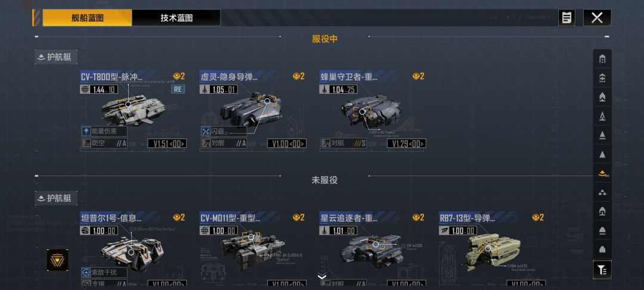Select the three-triangles ship category icon
Viewport: 644px width, 290px height.
[x=602, y=193]
